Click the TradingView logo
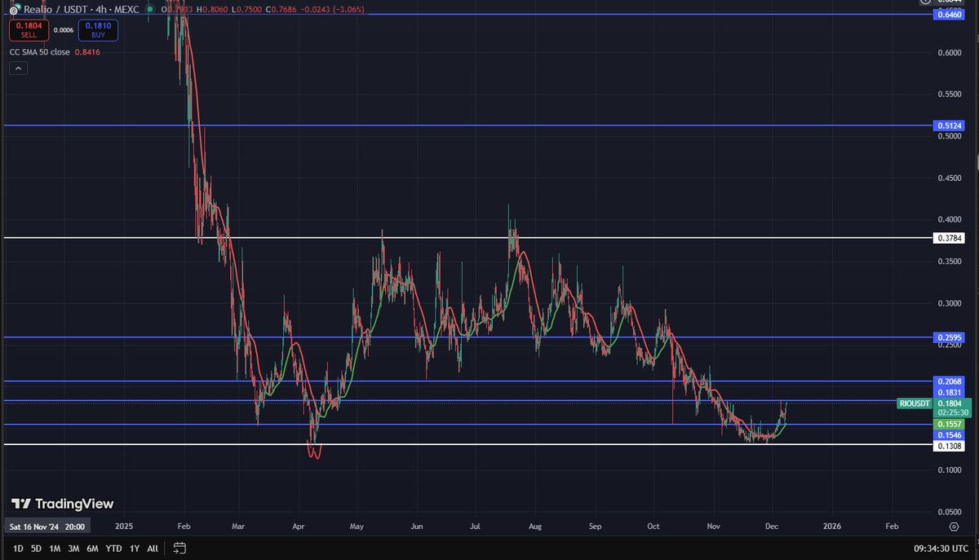The height and width of the screenshot is (560, 979). click(63, 504)
